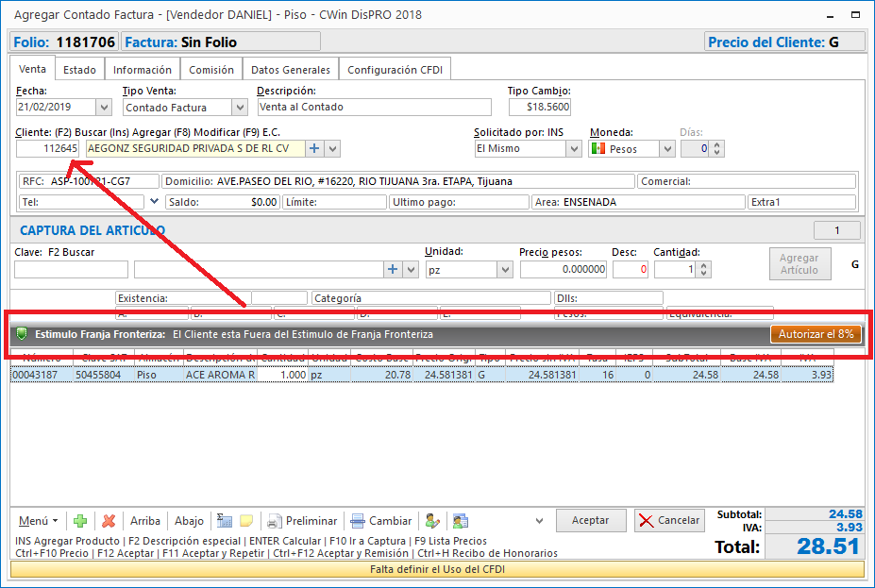Image resolution: width=875 pixels, height=588 pixels.
Task: Click the blue plus beside client name
Action: 314,148
